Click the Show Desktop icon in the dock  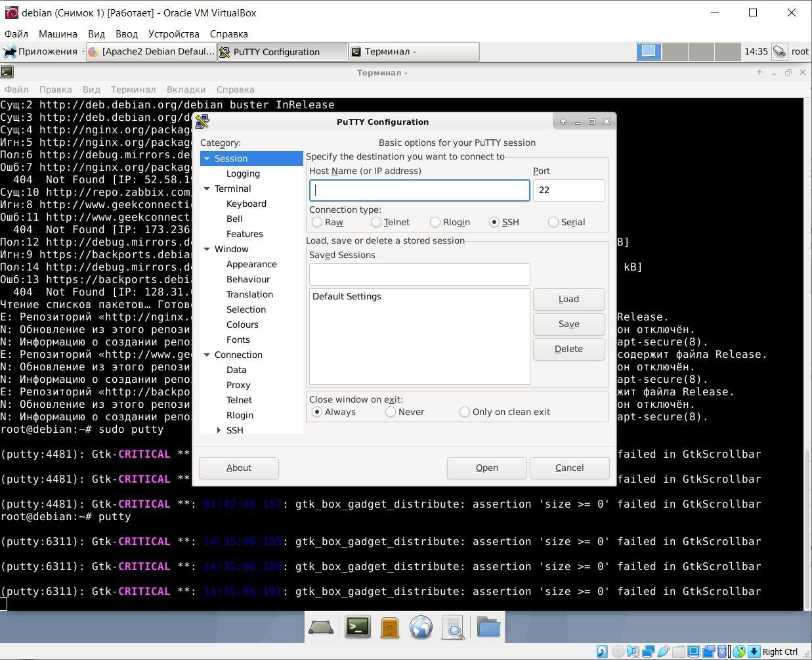(x=321, y=627)
